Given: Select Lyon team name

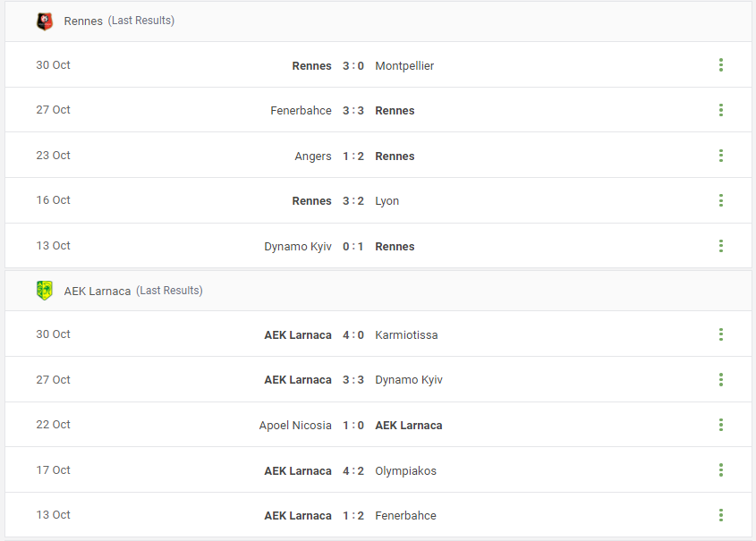Looking at the screenshot, I should (x=387, y=201).
